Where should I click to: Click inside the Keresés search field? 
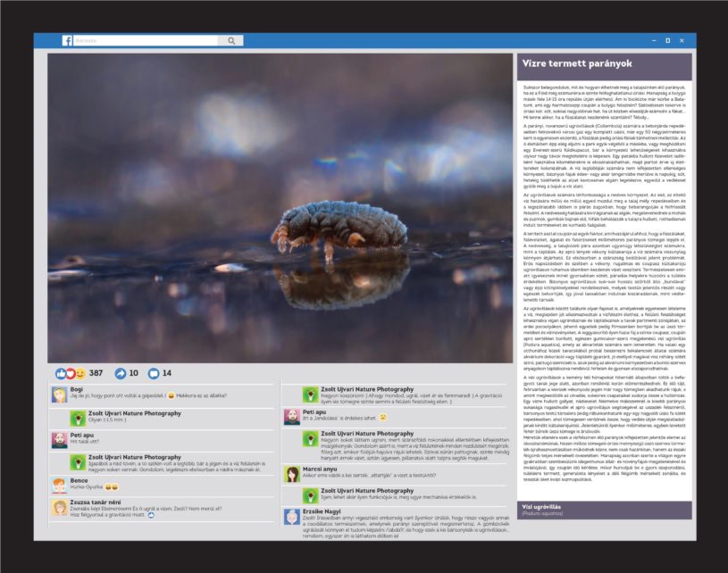point(147,40)
